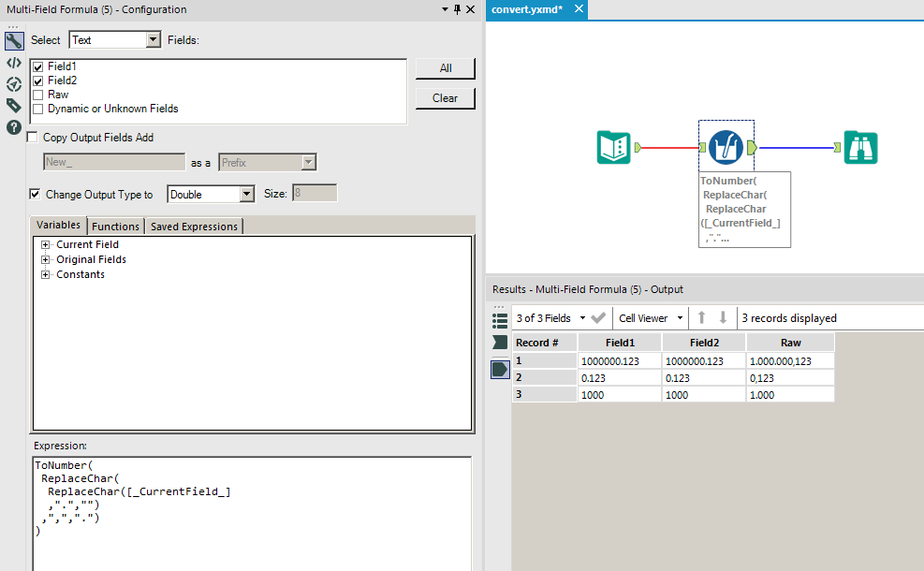This screenshot has width=924, height=571.
Task: Expand Current Field in the Variables tree
Action: (45, 243)
